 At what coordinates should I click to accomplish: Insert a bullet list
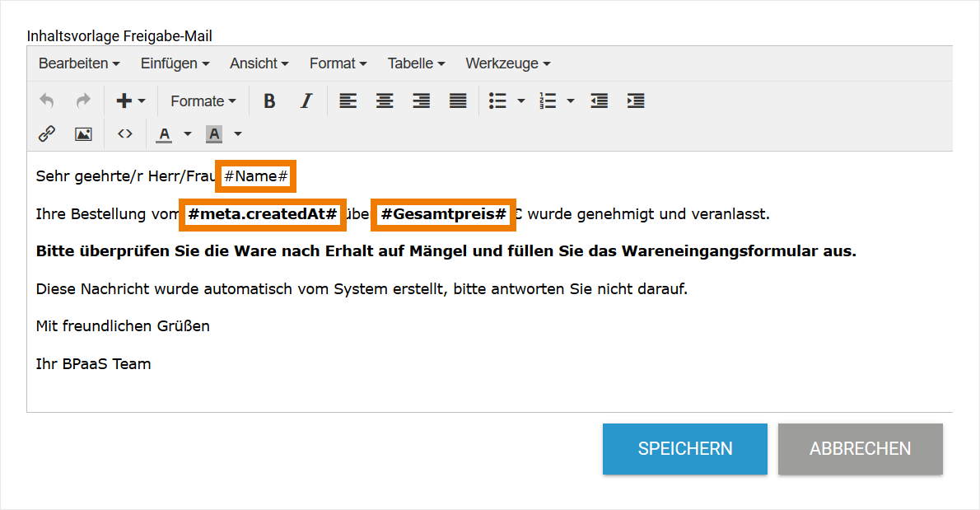point(498,101)
